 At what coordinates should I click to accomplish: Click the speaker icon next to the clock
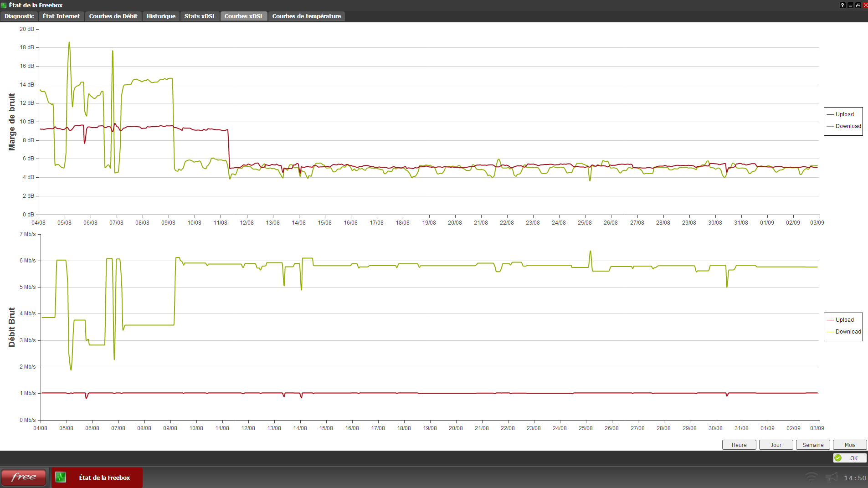[x=832, y=477]
